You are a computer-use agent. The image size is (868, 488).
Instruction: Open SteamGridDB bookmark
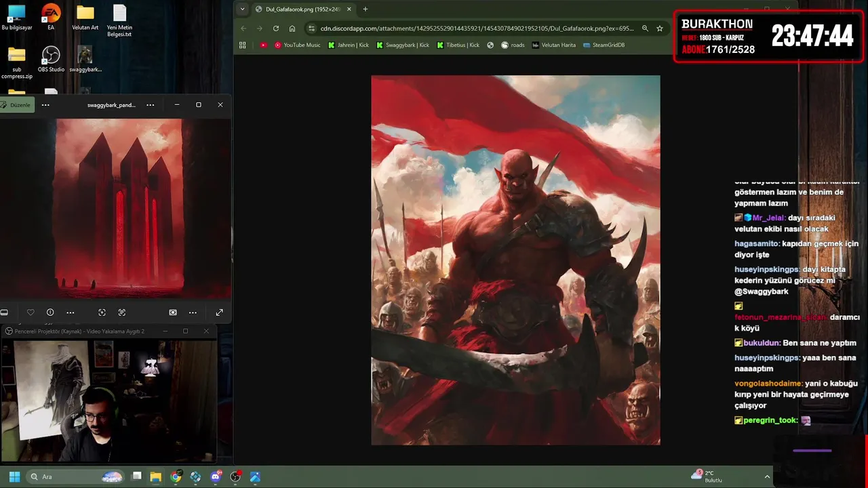pos(604,45)
